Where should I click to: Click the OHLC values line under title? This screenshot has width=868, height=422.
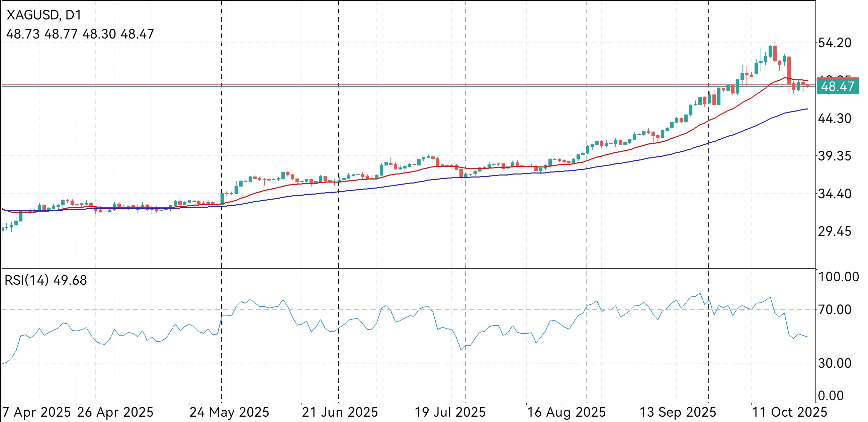point(80,34)
